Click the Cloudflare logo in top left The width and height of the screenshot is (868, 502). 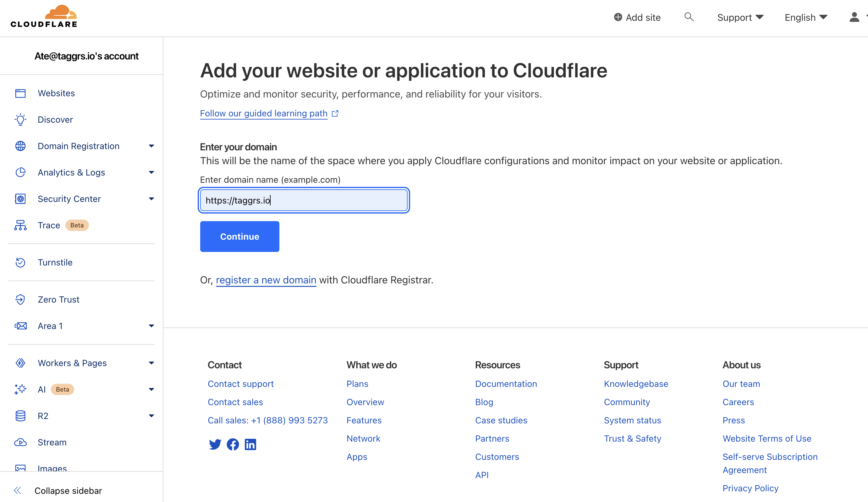[x=45, y=16]
